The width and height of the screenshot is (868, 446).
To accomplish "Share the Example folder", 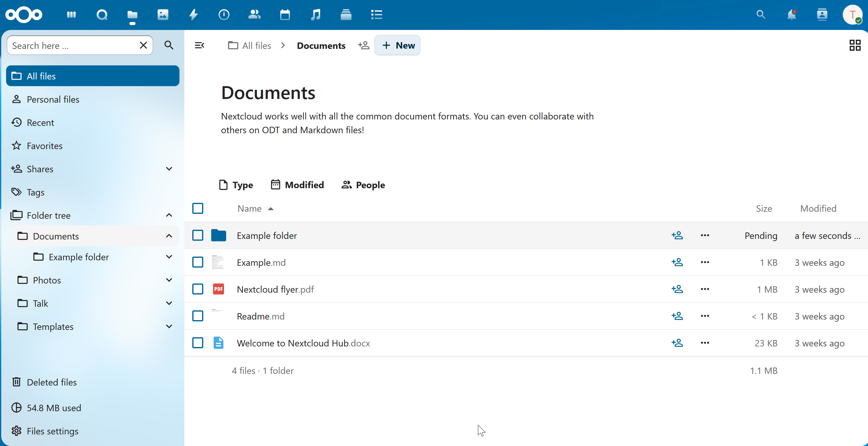I will 677,235.
